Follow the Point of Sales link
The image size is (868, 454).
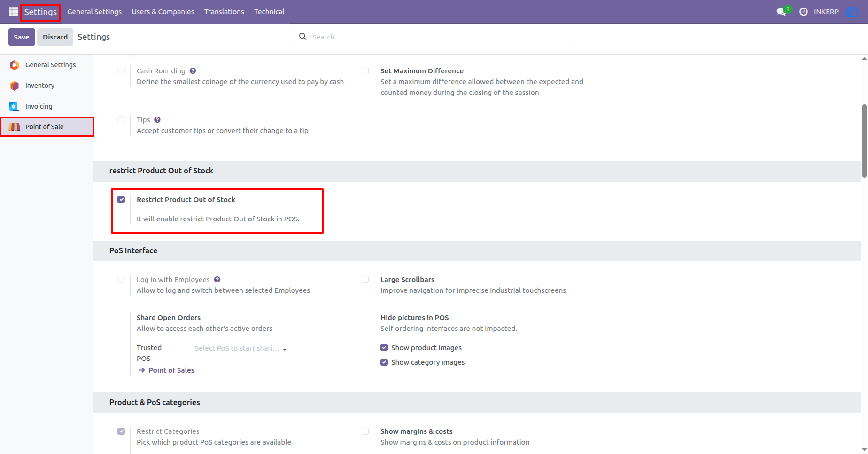(171, 370)
